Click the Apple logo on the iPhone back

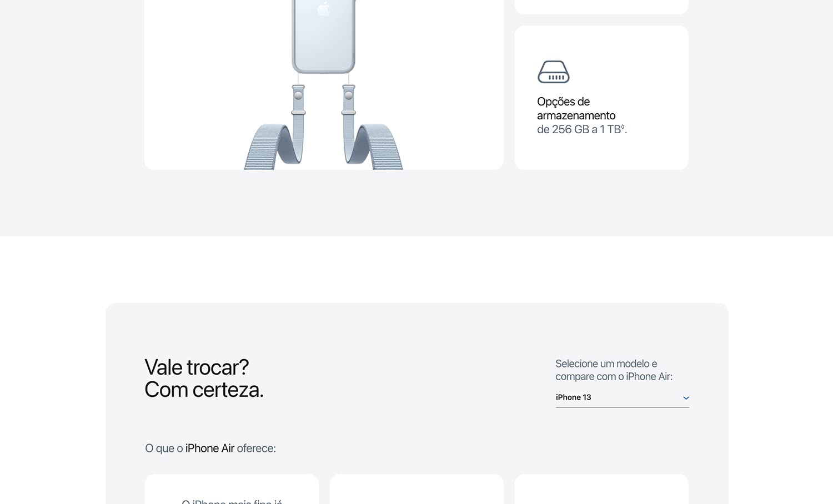coord(323,8)
